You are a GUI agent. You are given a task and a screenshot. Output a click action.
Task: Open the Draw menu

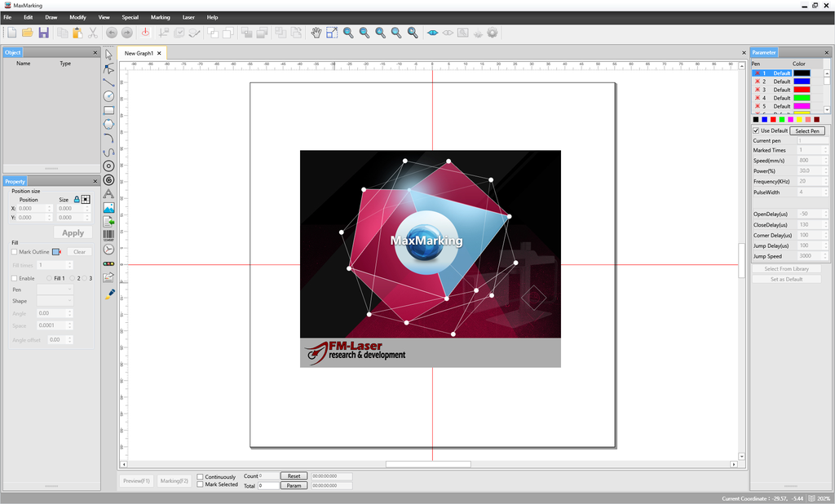tap(51, 17)
